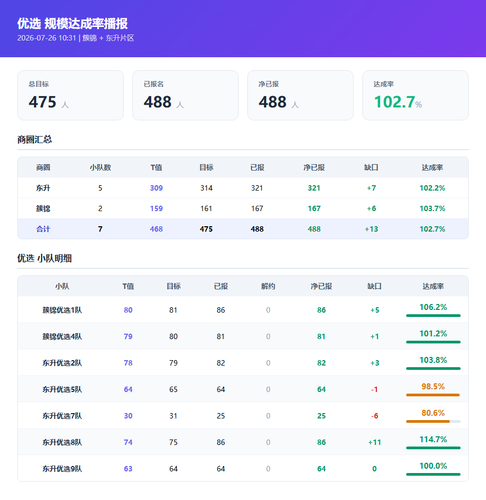Click the orange 98.5% progress bar

point(433,395)
